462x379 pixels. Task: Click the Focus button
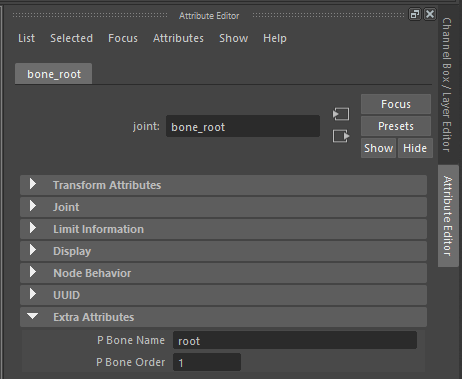coord(396,104)
